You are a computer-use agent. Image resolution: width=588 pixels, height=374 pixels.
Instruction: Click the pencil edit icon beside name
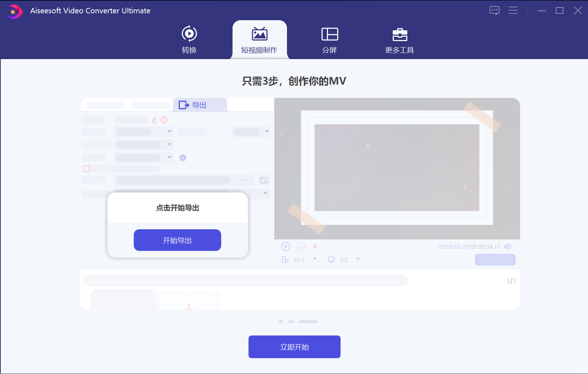click(x=154, y=120)
